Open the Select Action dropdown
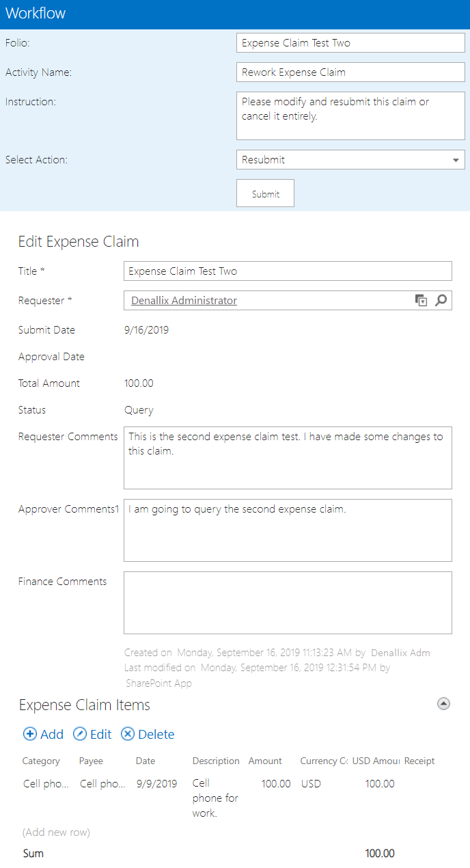 point(350,160)
